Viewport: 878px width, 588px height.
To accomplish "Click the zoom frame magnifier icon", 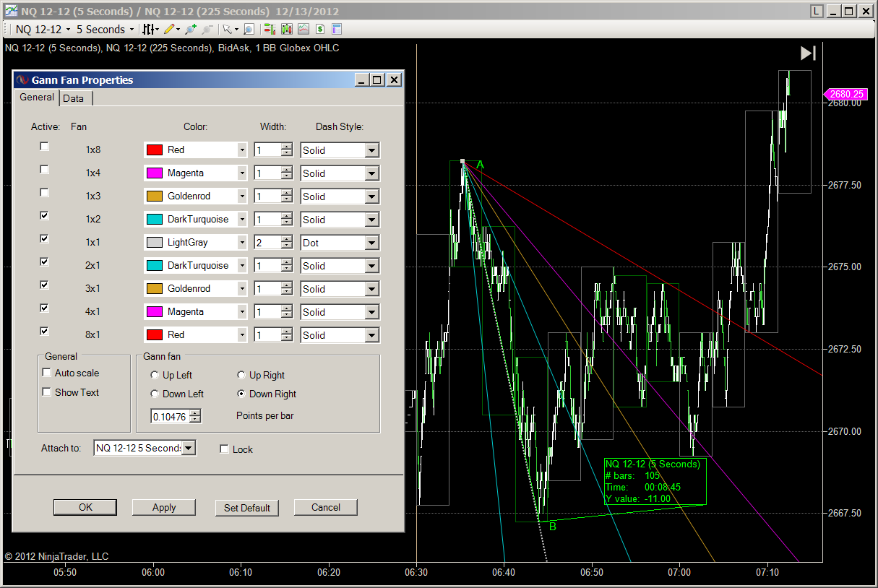I will pyautogui.click(x=249, y=30).
